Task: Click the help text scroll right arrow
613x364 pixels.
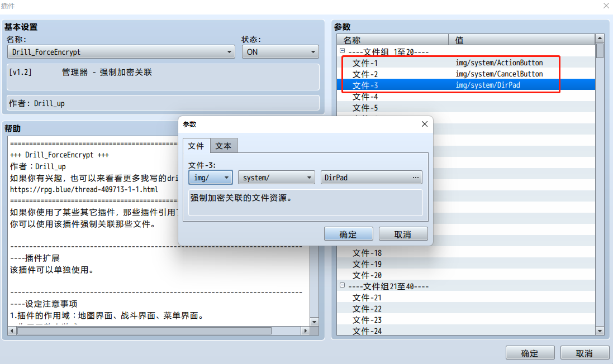Action: point(305,331)
